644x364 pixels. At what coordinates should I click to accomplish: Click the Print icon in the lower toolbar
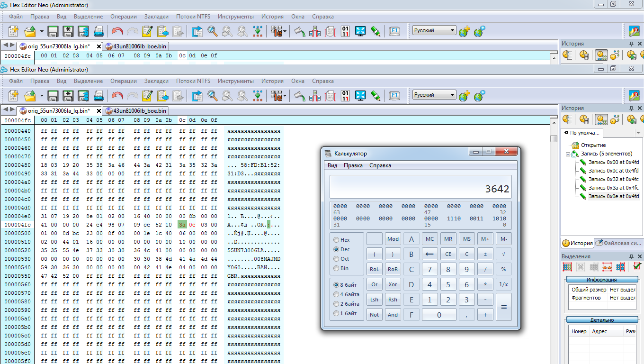click(98, 96)
